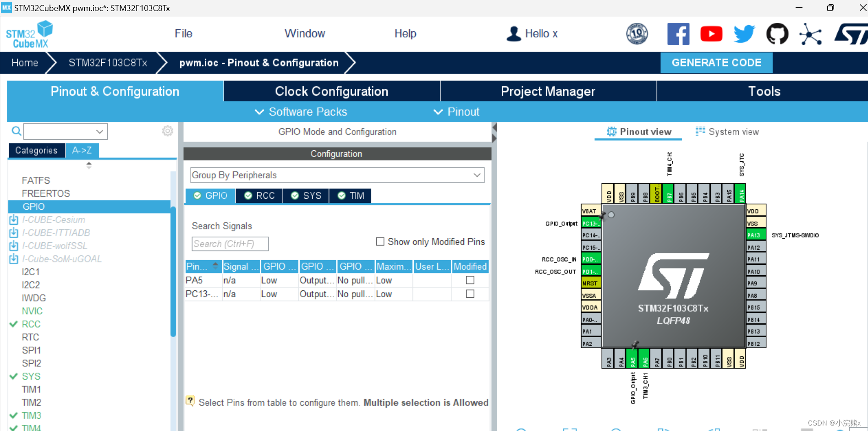Collapse the categories list arrows

[89, 165]
